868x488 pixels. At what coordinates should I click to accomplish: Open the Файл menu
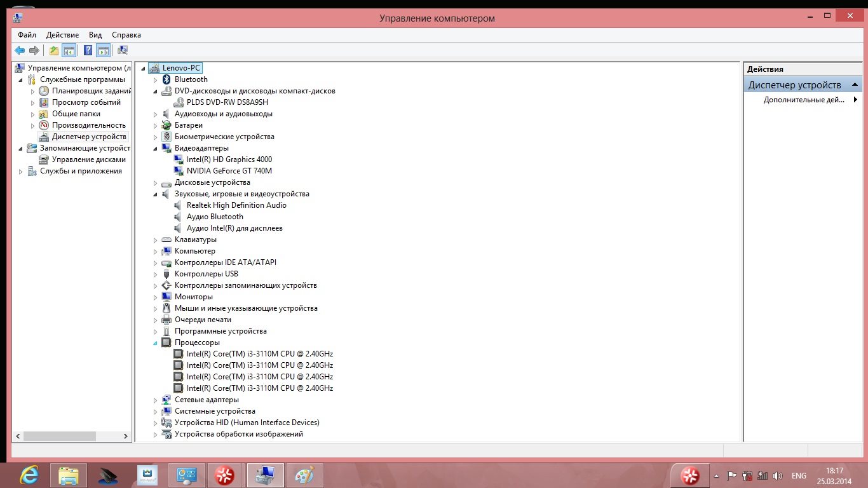27,35
